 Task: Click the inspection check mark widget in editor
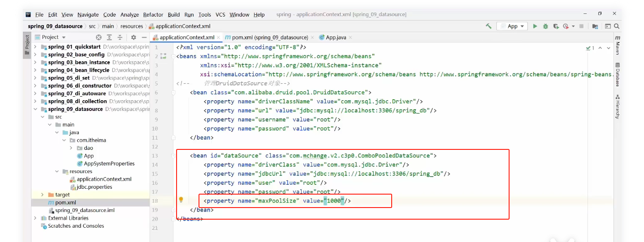[590, 48]
